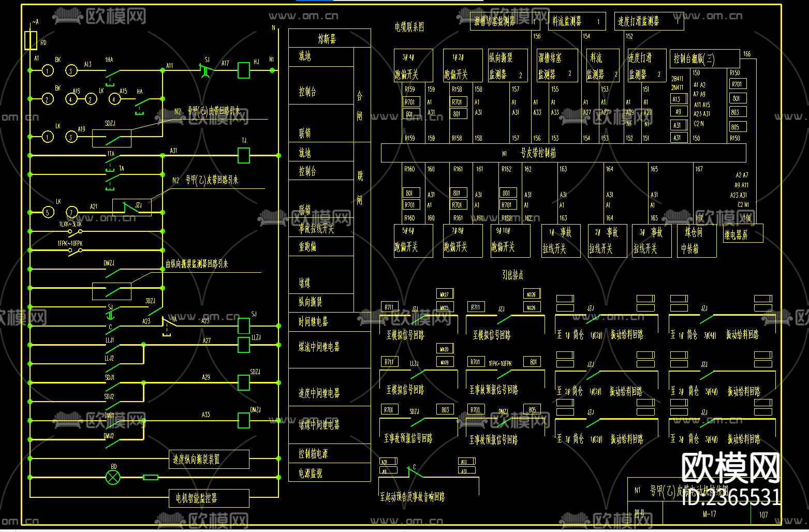Click the '堵煤中间继电器' table cell
This screenshot has width=809, height=532.
pyautogui.click(x=330, y=425)
